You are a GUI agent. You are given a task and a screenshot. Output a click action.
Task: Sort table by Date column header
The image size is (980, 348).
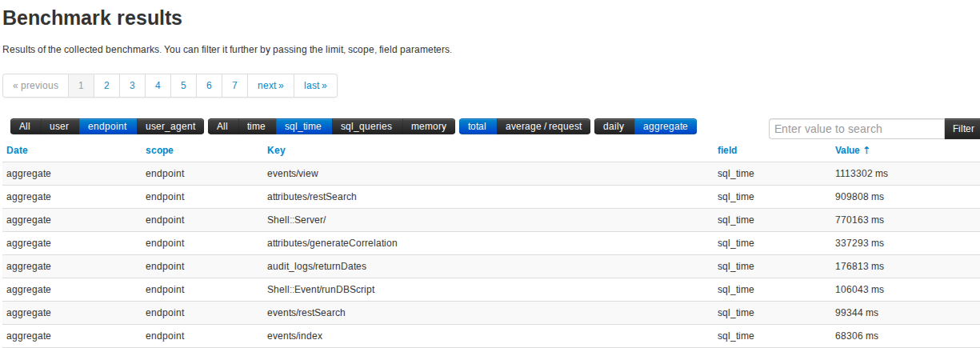(x=17, y=150)
